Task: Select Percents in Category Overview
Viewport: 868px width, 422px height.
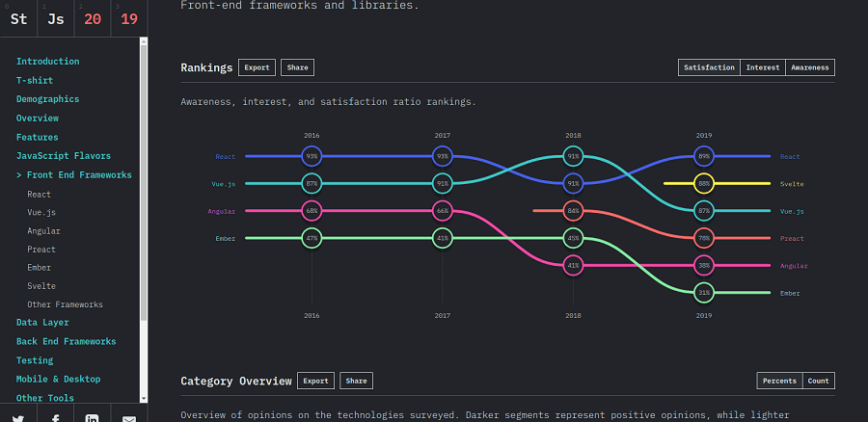Action: tap(779, 381)
